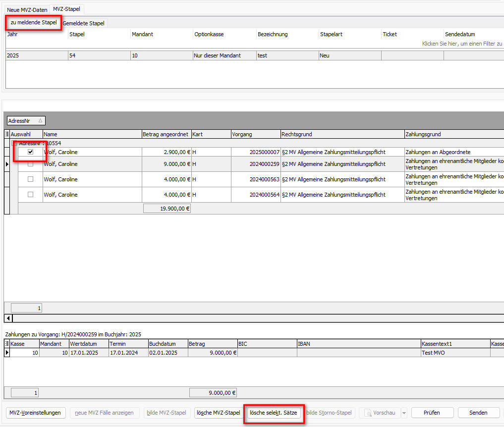Image resolution: width=504 pixels, height=427 pixels.
Task: Sort by the Vorgang column header
Action: coord(256,134)
